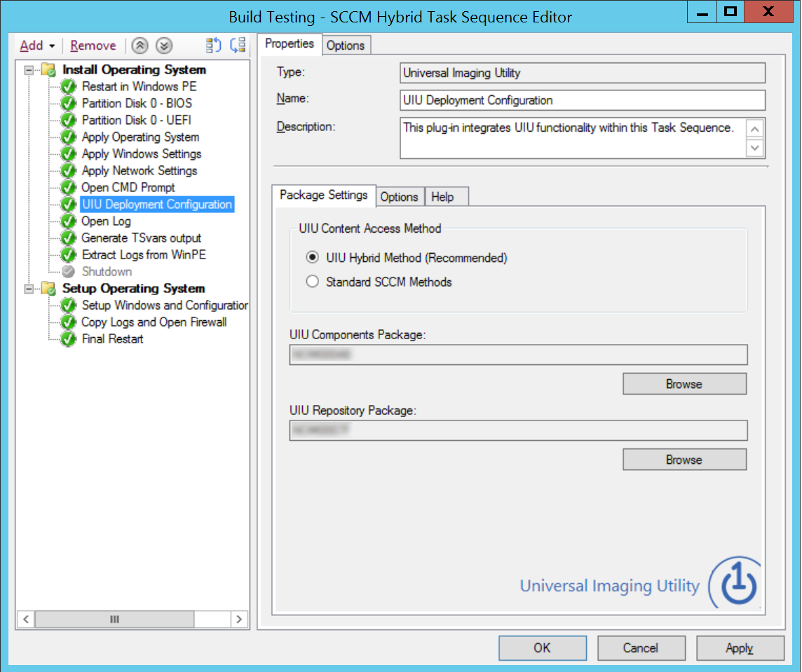Select the Partition Disk 0 - BIOS step
The width and height of the screenshot is (802, 672).
[x=137, y=104]
